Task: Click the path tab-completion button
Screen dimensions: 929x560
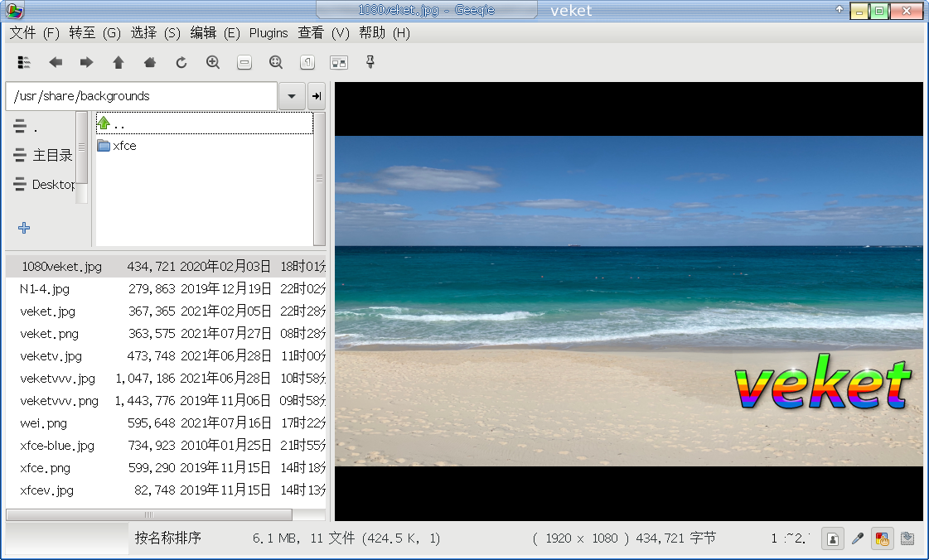Action: pos(317,96)
